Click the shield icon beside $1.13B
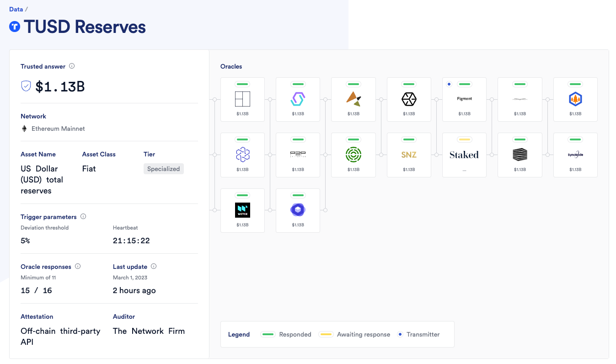 click(x=26, y=86)
